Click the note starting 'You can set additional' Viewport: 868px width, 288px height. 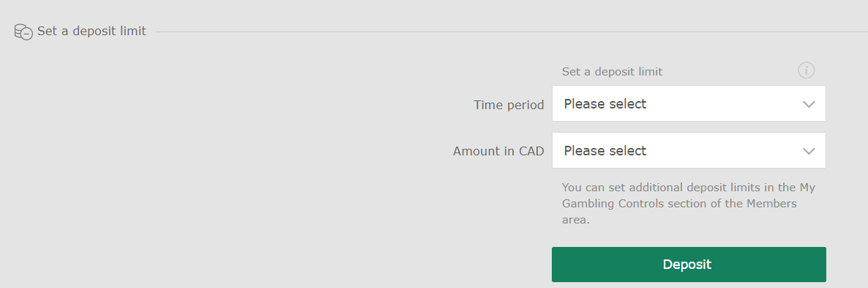(689, 203)
